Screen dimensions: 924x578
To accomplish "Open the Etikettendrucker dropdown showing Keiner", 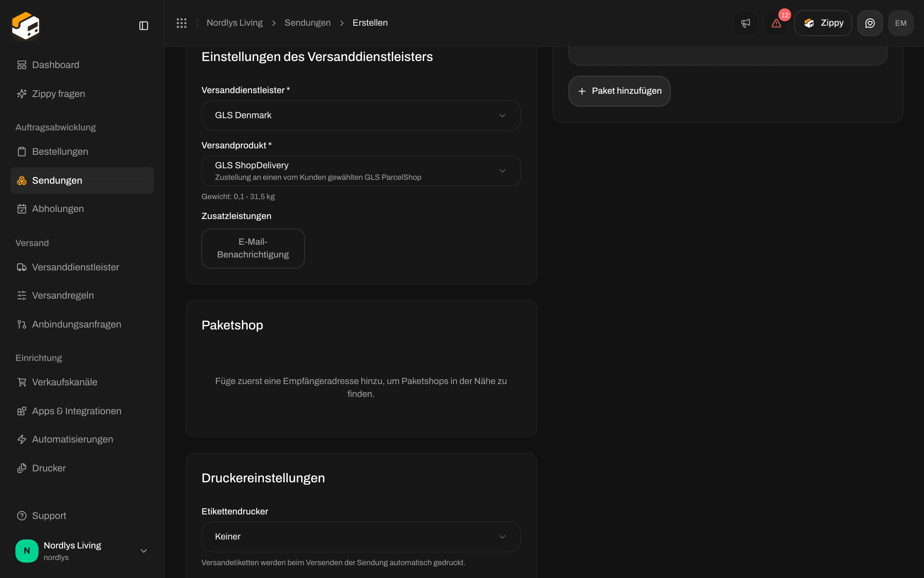I will 361,537.
